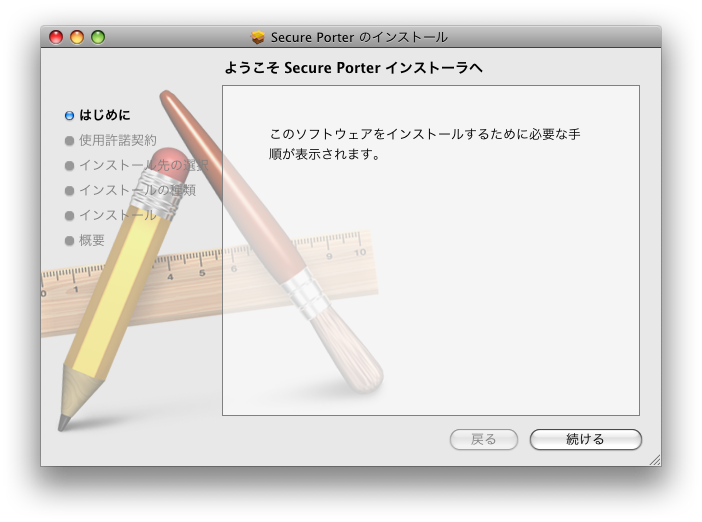Click the gray bullet beside 使用許諾契約
The height and width of the screenshot is (522, 702).
[x=69, y=141]
